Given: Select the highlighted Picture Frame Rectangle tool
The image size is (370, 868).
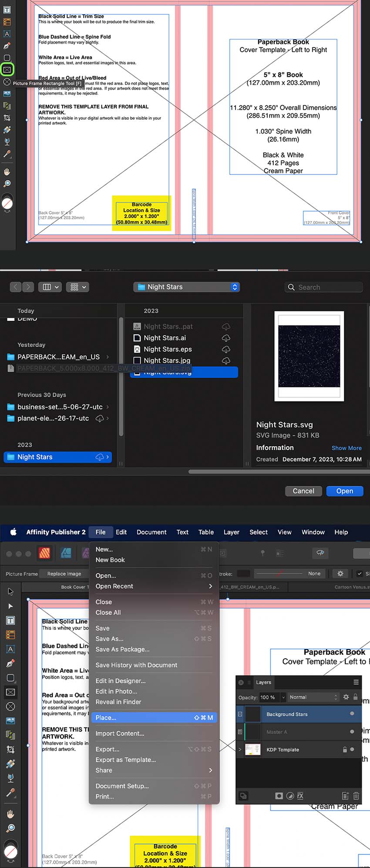Looking at the screenshot, I should [7, 70].
